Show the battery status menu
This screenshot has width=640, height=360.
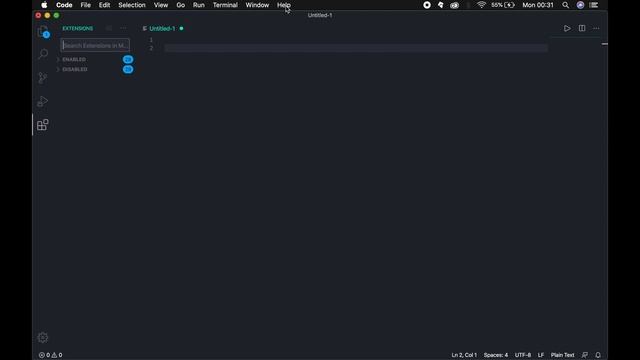point(503,5)
